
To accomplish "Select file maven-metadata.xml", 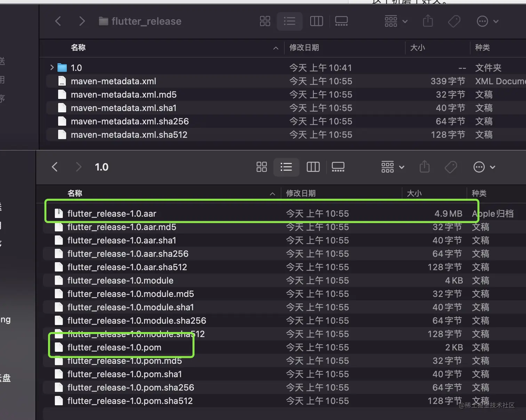I will 113,81.
